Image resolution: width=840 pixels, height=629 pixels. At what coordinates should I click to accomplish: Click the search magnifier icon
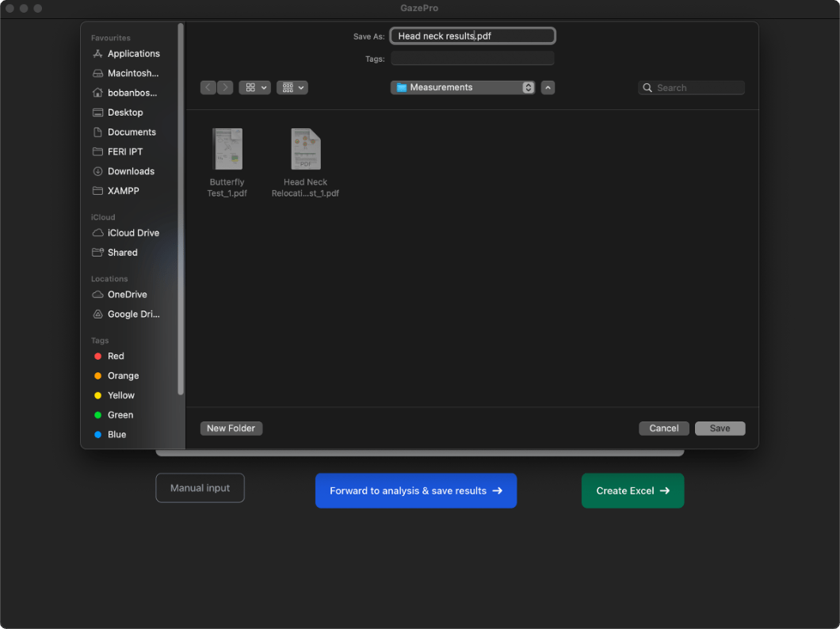(x=647, y=88)
